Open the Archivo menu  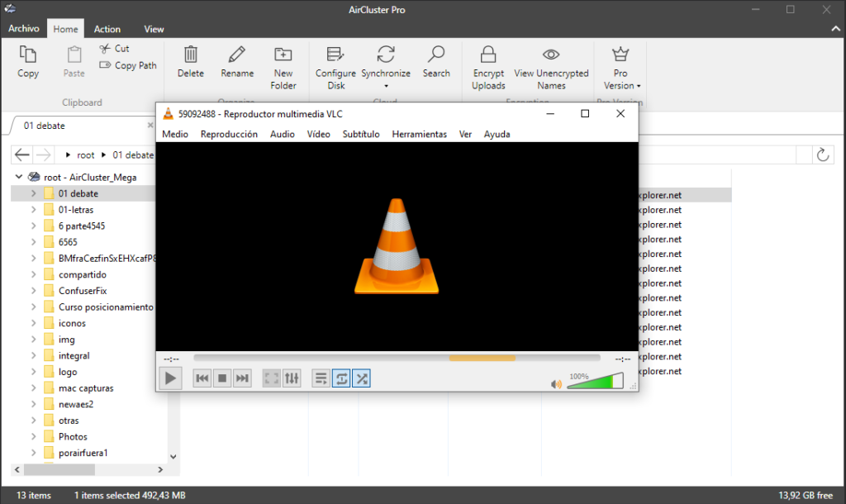(x=24, y=29)
